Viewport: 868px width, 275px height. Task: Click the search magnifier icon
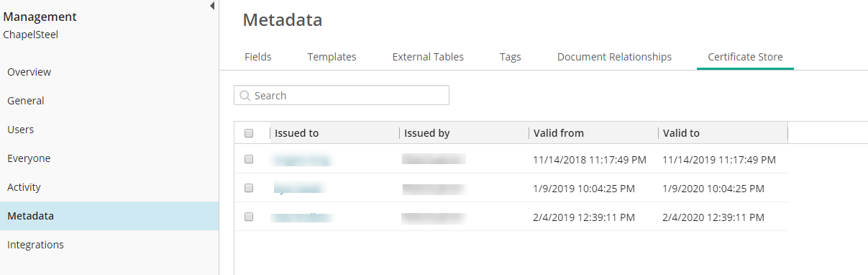point(245,96)
